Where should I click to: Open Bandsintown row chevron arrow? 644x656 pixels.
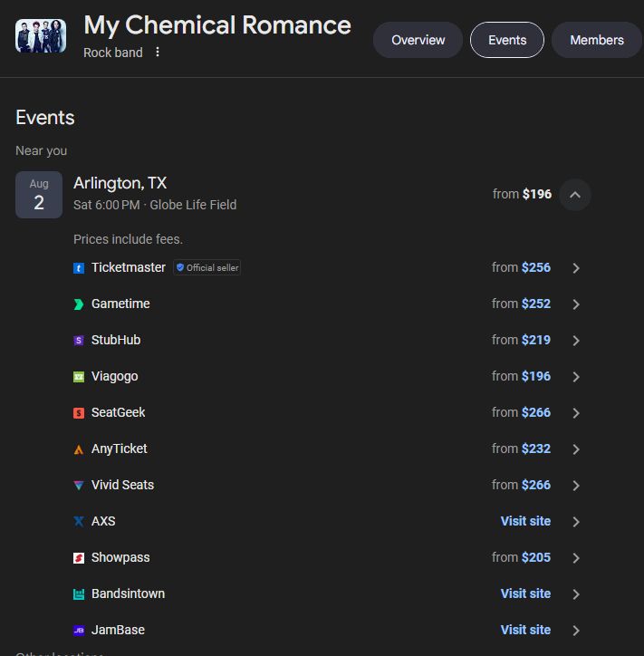click(576, 594)
